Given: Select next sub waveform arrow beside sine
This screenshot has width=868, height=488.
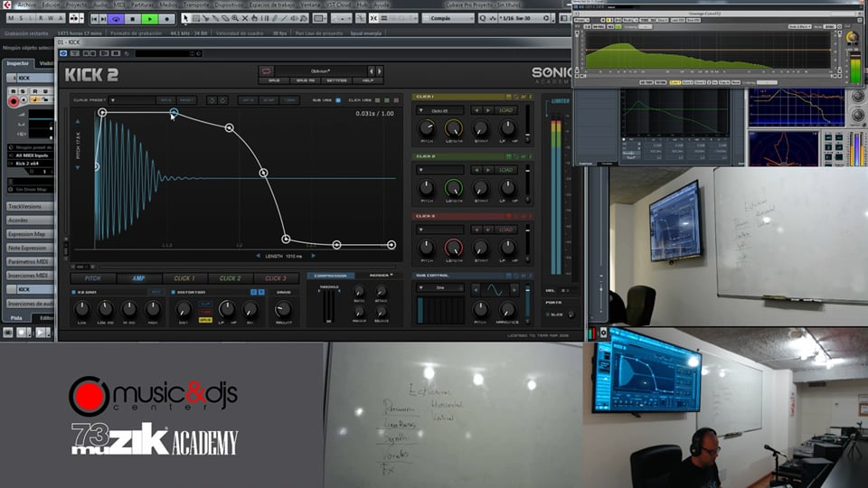Looking at the screenshot, I should [x=514, y=289].
